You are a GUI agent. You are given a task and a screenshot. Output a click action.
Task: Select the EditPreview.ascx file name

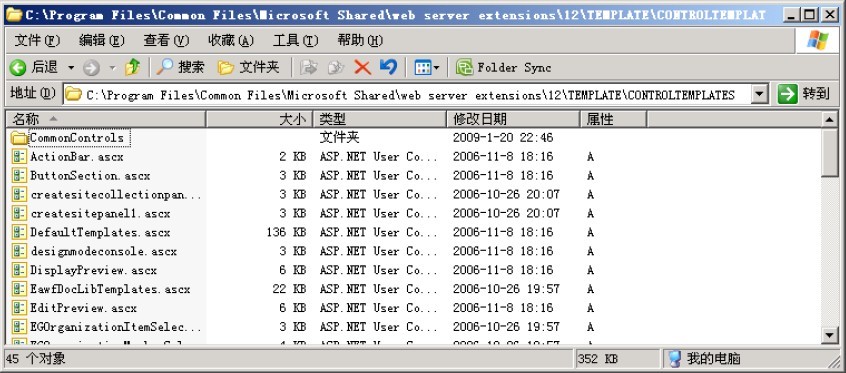pos(84,308)
